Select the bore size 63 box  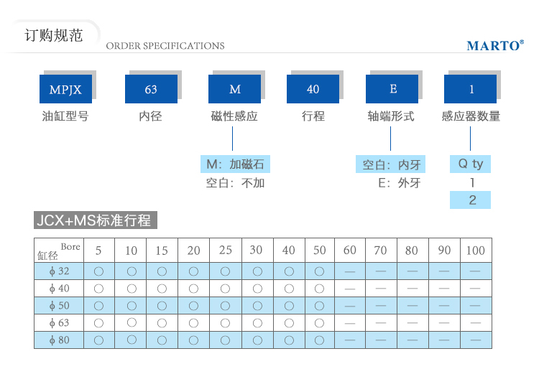[x=150, y=90]
